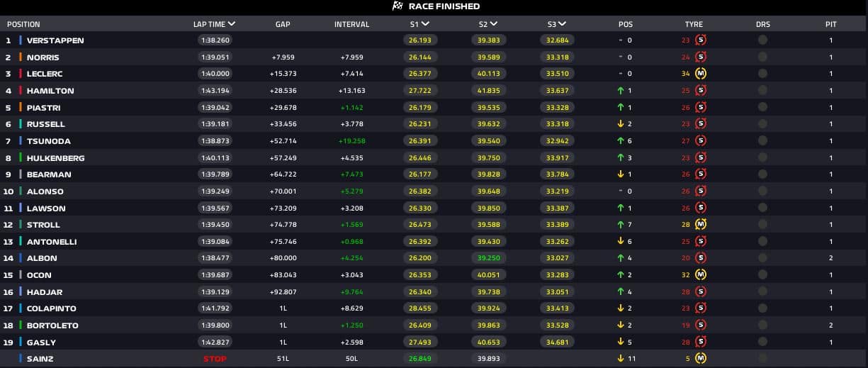
Task: Toggle the DRS indicator for Gasly
Action: tap(762, 342)
